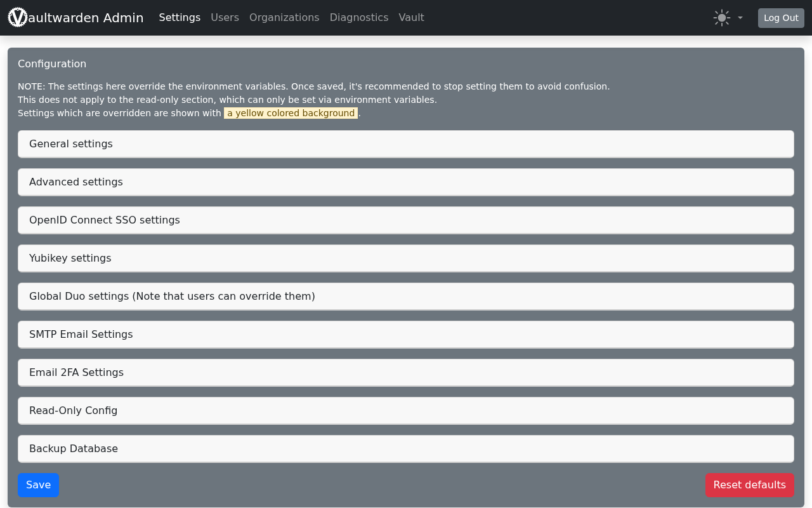
Task: Expand Email 2FA Settings section
Action: coord(406,373)
